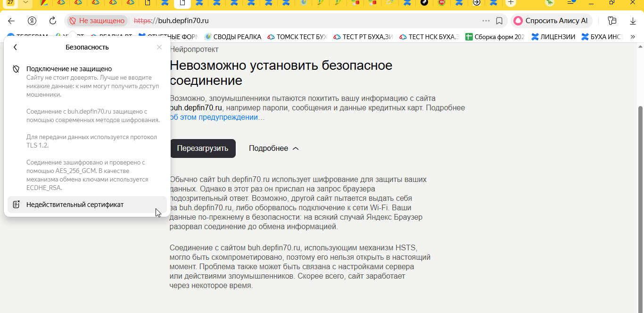Click the Alice AI round pink icon
Image resolution: width=644 pixels, height=313 pixels.
tap(518, 21)
